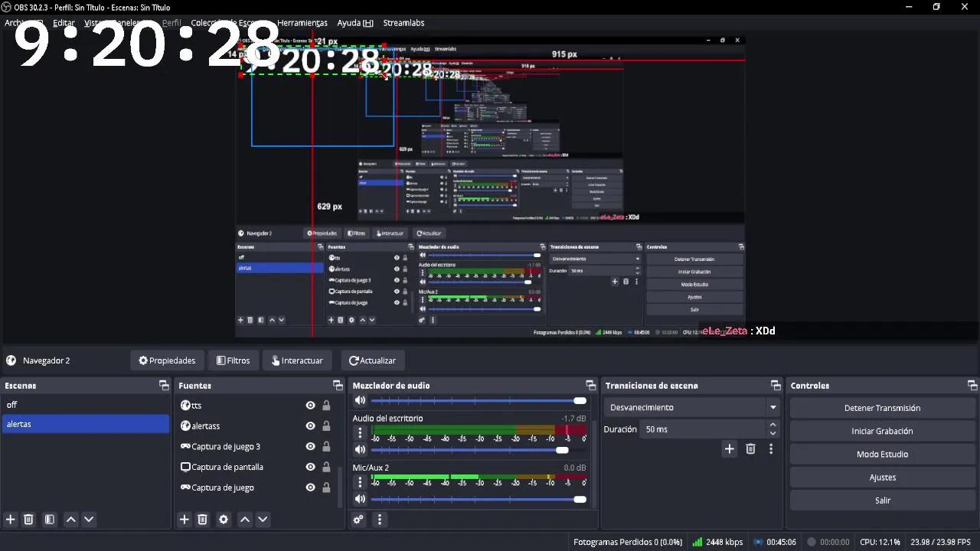Mute Mic/Aux 2 speaker icon
Screen dimensions: 980x551
[x=360, y=500]
